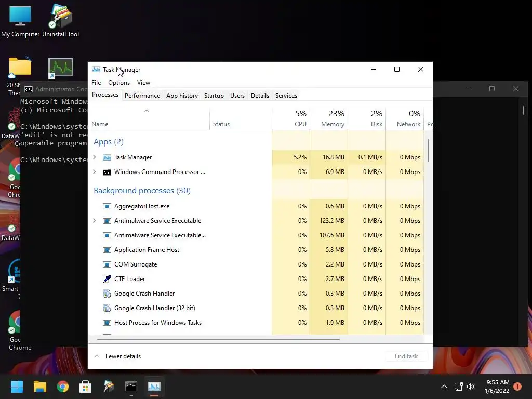Click the Command Prompt taskbar icon

(x=131, y=386)
